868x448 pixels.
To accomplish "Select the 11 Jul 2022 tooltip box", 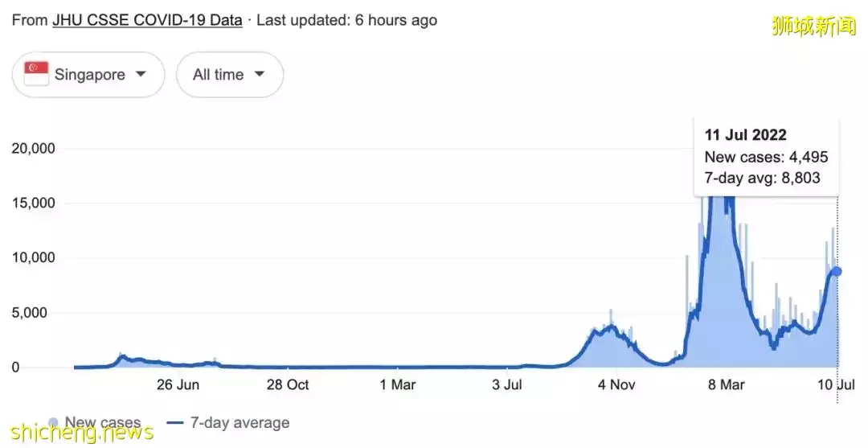I will tap(766, 157).
